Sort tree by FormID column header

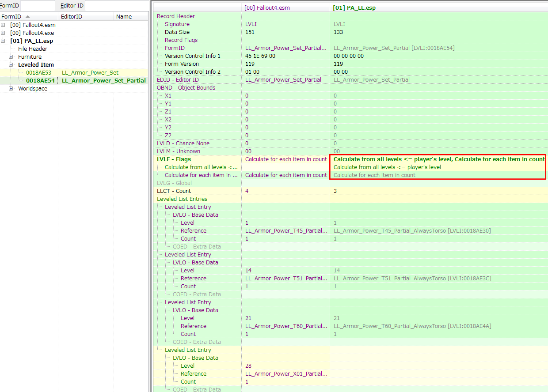tap(29, 16)
